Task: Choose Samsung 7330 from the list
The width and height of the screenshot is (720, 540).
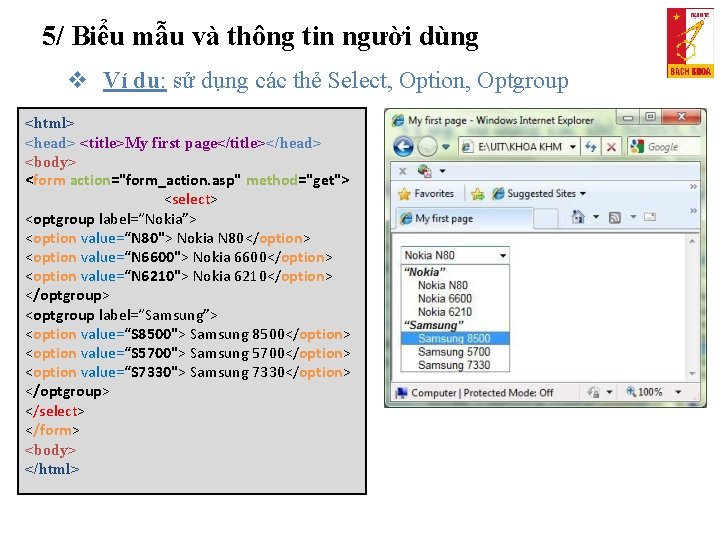Action: point(454,365)
